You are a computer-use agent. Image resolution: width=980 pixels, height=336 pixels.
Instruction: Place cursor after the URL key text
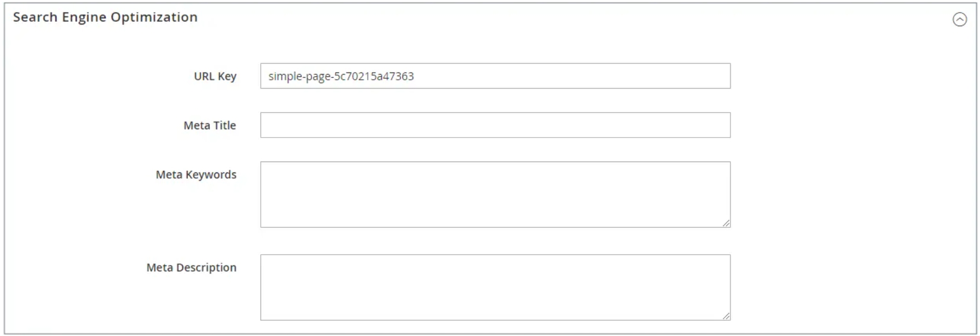[x=416, y=77]
